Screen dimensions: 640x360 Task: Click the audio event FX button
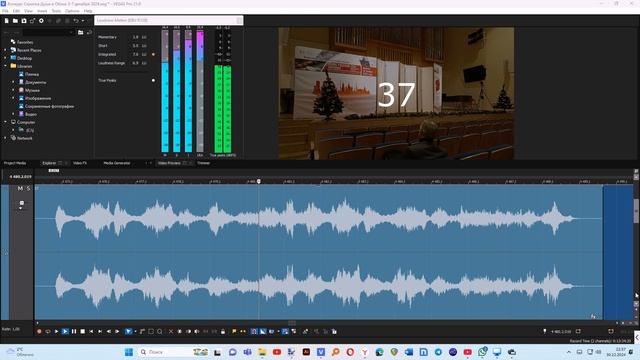click(593, 316)
